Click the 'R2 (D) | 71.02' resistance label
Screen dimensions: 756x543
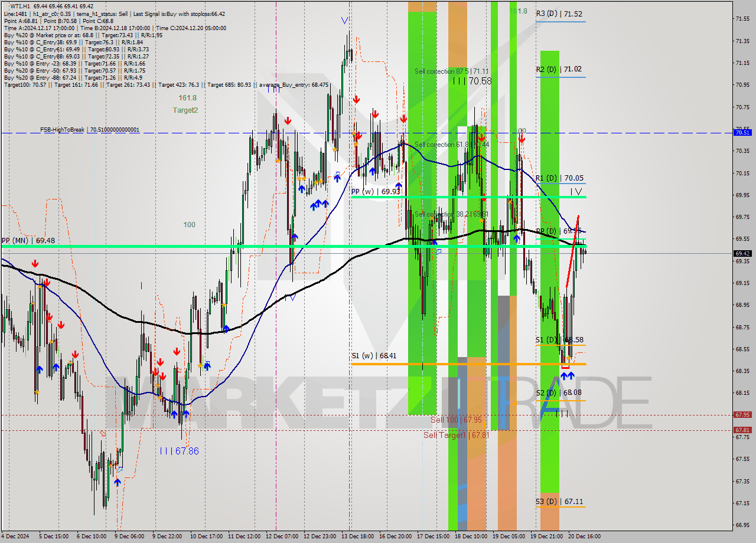[x=559, y=69]
